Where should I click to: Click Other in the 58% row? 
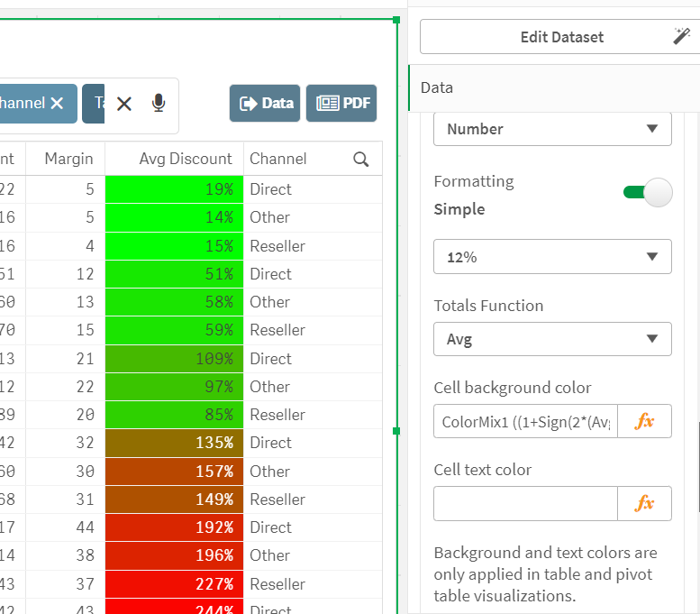pos(269,302)
